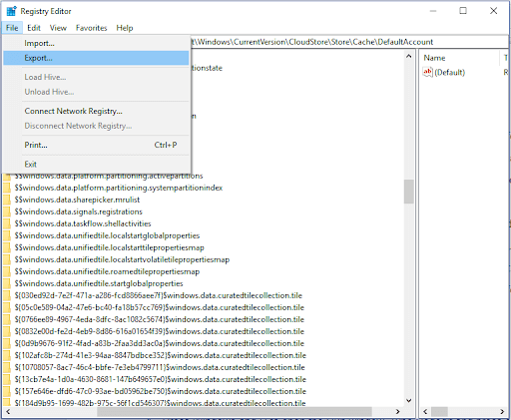Viewport: 511px width, 420px height.
Task: Select the ${0766ee89-4967... tile key
Action: click(x=160, y=319)
